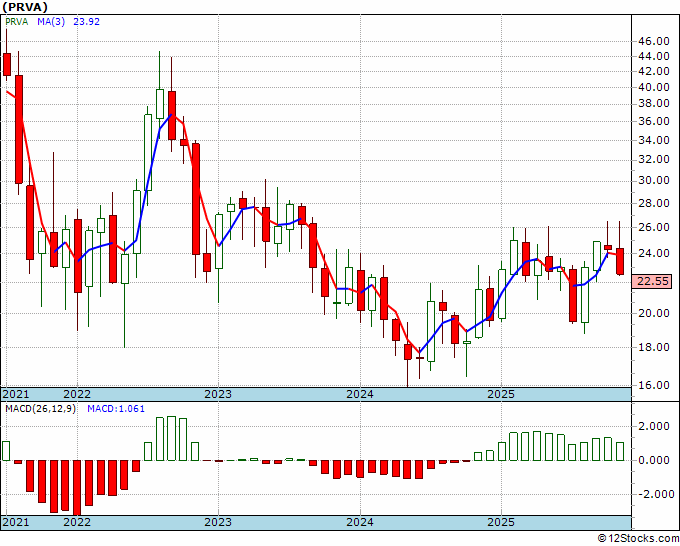
Task: Click the 46.00 price axis label
Action: tap(654, 42)
